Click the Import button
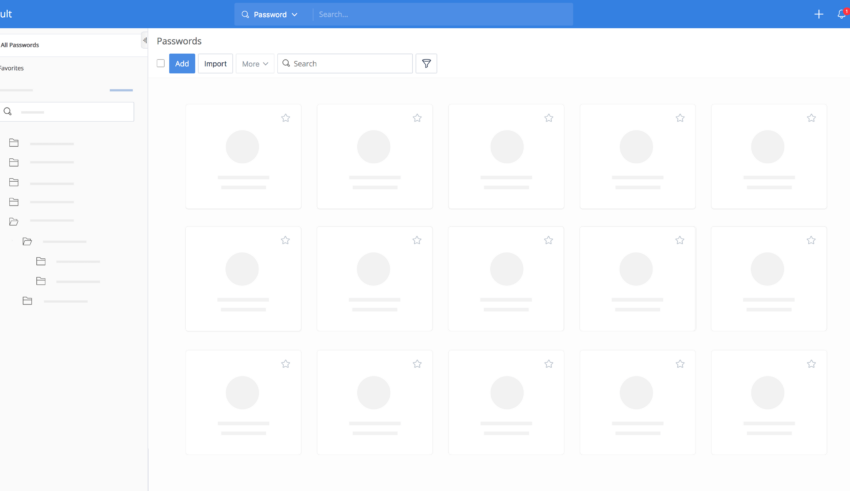This screenshot has height=491, width=850. coord(215,64)
